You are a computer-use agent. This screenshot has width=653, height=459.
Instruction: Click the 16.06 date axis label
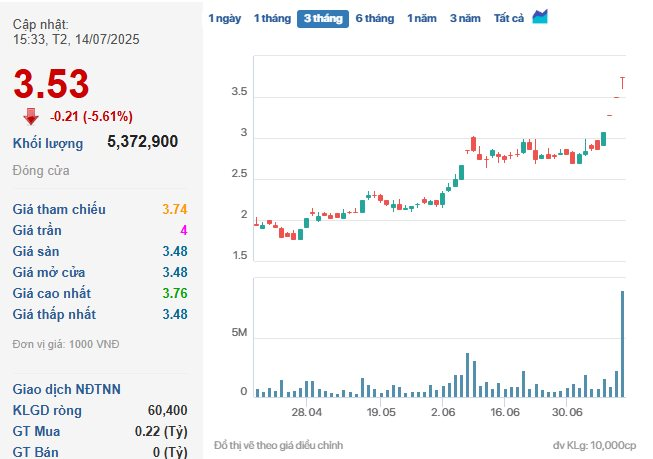(x=505, y=412)
